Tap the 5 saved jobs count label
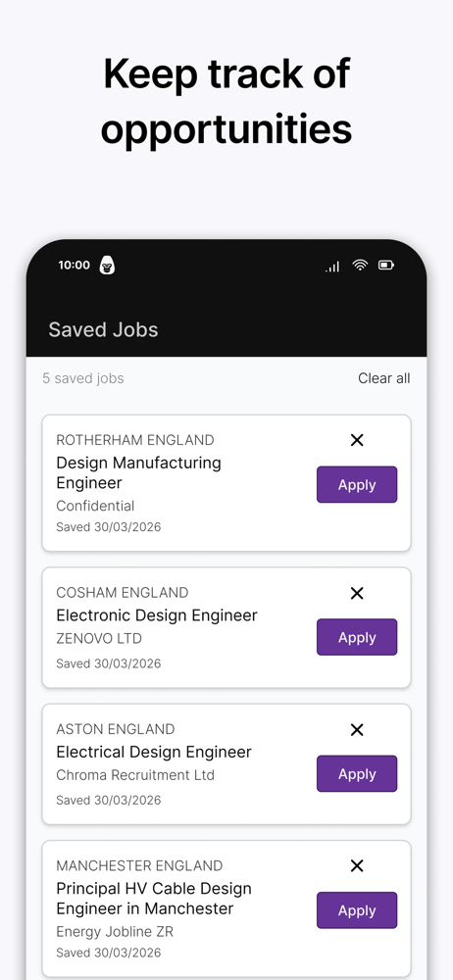 pyautogui.click(x=83, y=378)
